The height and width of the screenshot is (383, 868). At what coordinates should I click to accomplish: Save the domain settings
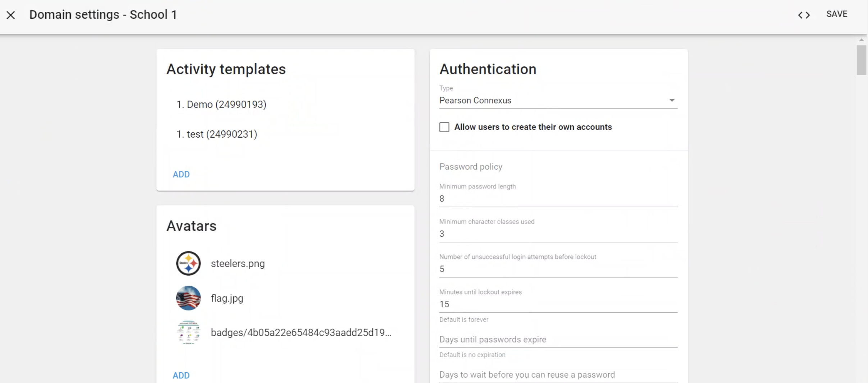pos(837,14)
